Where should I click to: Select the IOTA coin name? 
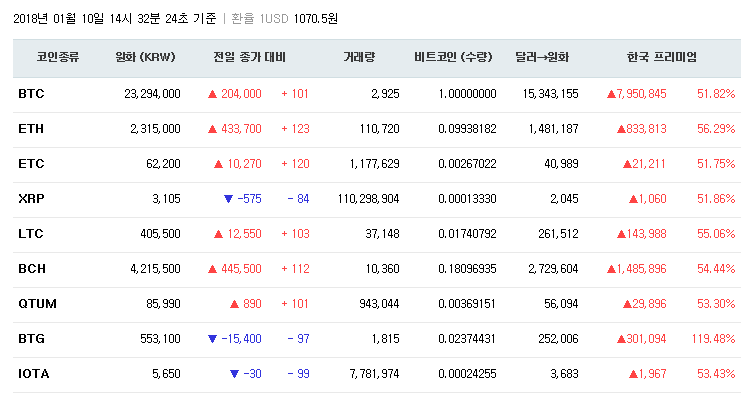point(33,374)
